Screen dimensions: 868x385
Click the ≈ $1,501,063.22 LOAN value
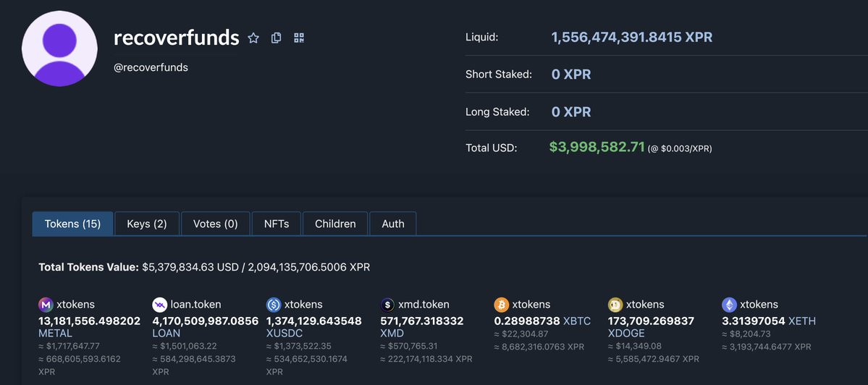pos(185,346)
